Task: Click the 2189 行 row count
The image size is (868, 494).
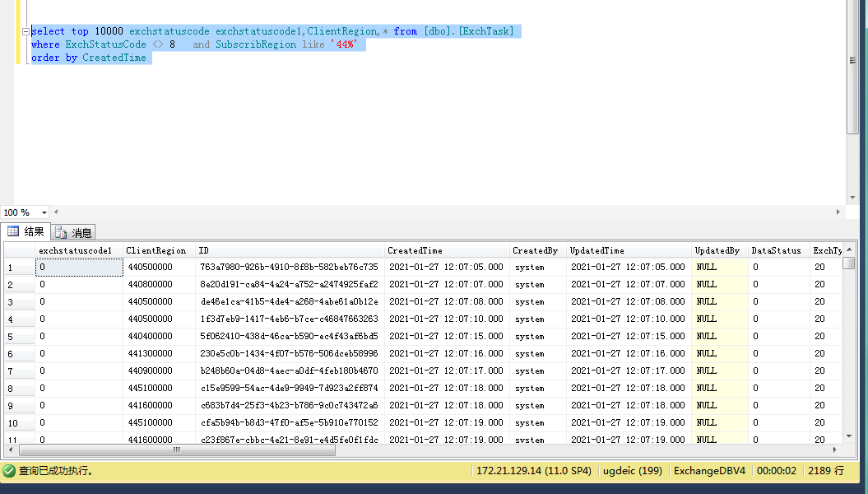Action: pyautogui.click(x=826, y=471)
